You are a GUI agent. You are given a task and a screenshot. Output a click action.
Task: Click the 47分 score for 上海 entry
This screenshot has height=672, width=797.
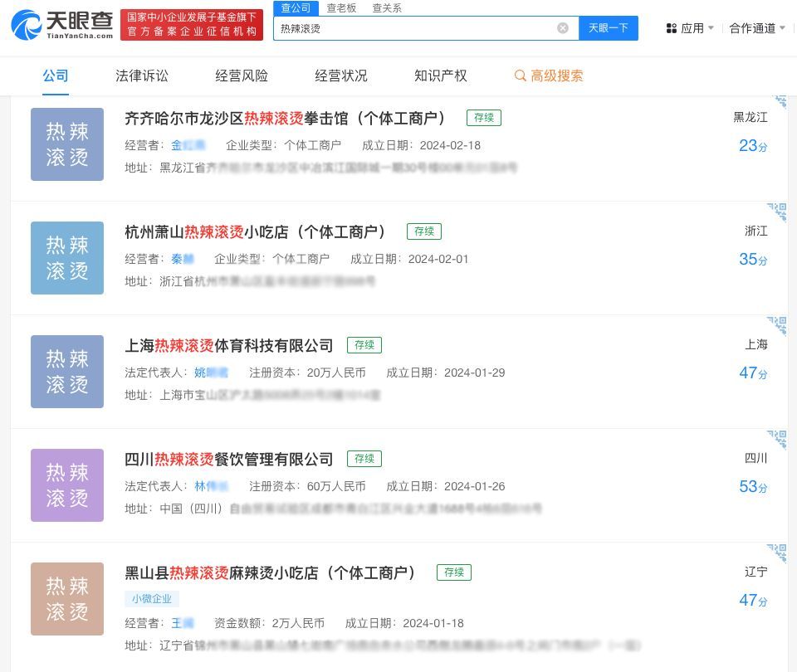point(753,373)
